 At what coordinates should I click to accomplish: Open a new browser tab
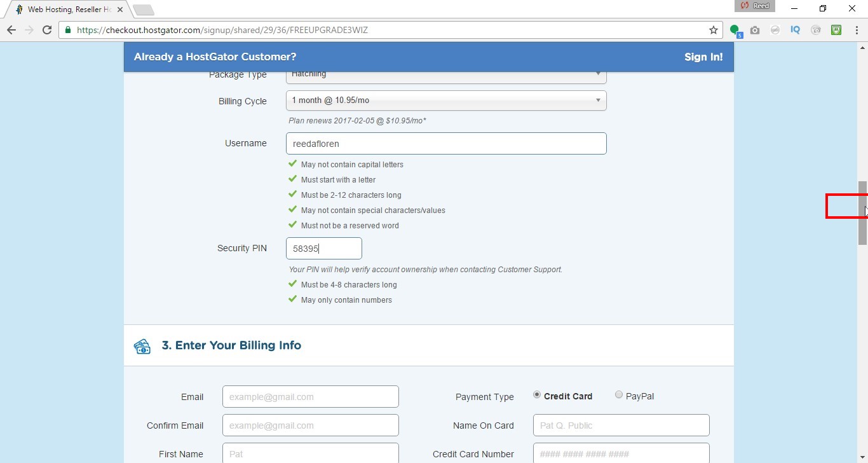click(x=144, y=10)
